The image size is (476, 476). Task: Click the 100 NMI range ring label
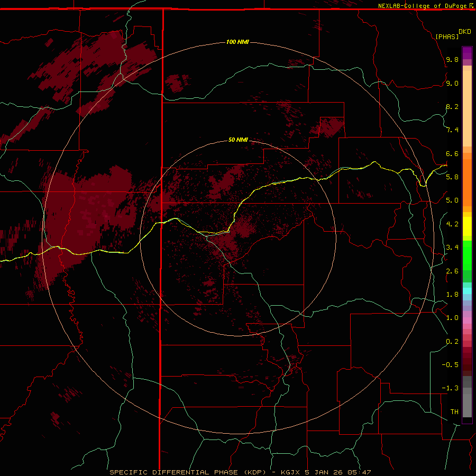[x=237, y=42]
